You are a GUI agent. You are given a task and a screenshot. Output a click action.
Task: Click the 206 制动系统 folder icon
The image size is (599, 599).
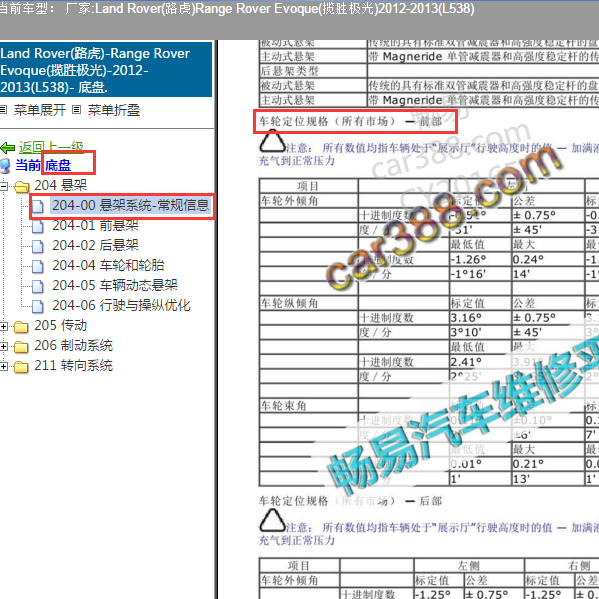(21, 346)
